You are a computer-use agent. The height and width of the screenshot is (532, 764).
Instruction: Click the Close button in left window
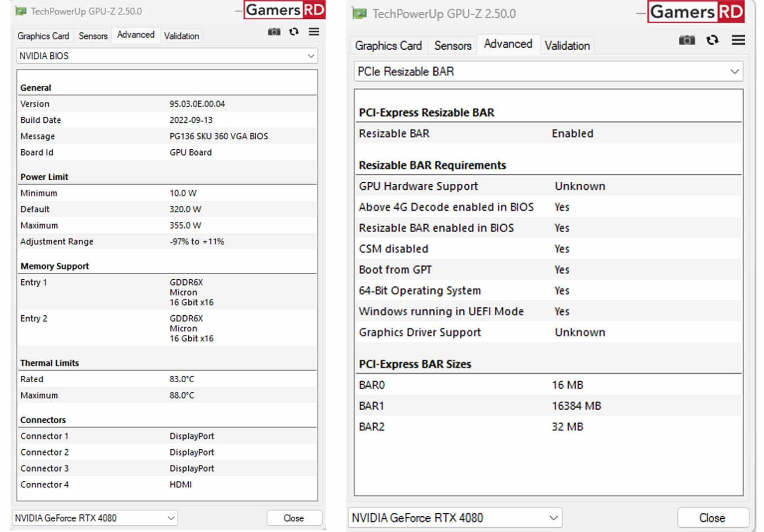click(x=294, y=518)
